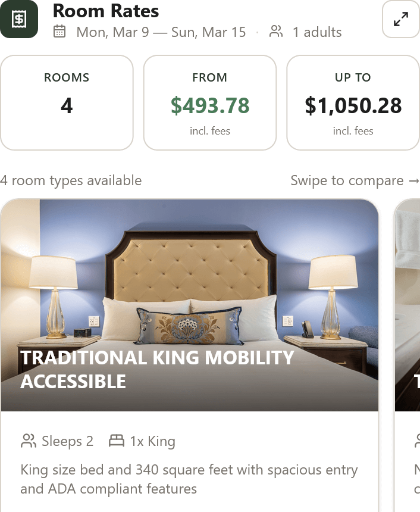420x512 pixels.
Task: Click the people icon next to Sleeps 2
Action: [x=29, y=441]
